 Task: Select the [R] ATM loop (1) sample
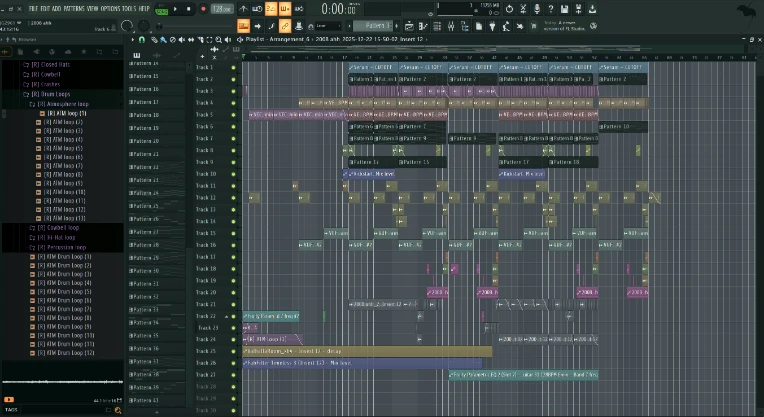coord(66,113)
